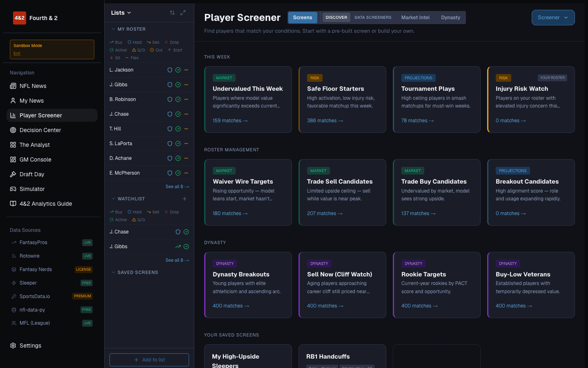The height and width of the screenshot is (368, 588).
Task: Switch to Market Intel tab
Action: [415, 18]
